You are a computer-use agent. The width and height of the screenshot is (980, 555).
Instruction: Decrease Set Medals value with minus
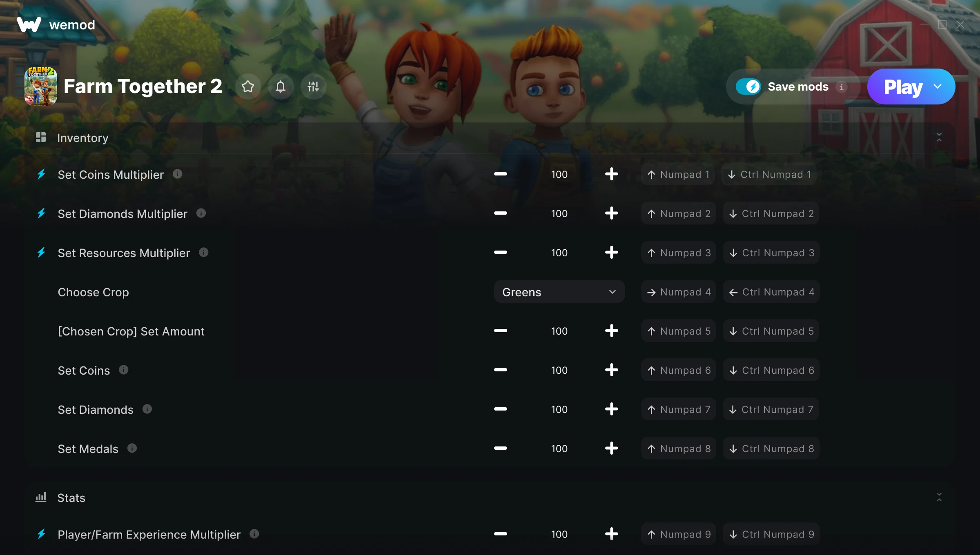pos(500,448)
